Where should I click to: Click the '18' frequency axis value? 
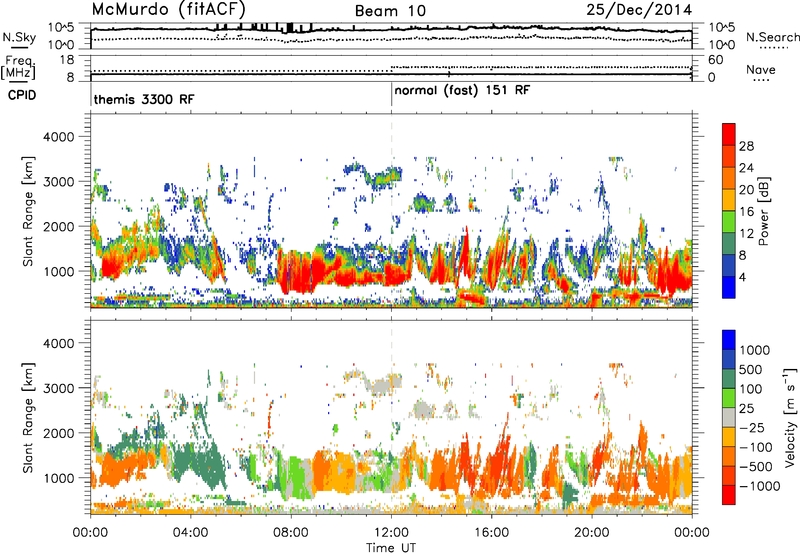pyautogui.click(x=67, y=60)
